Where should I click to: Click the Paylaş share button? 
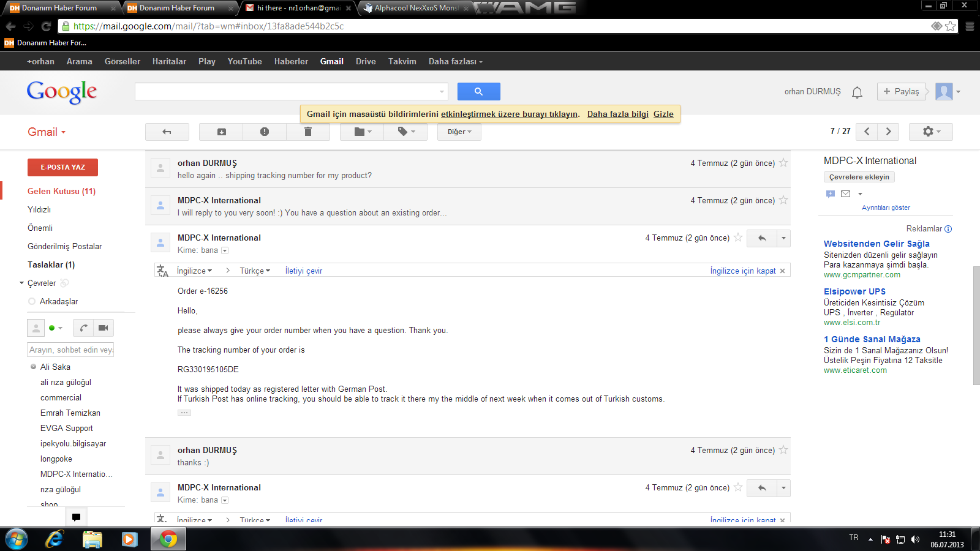pos(901,91)
